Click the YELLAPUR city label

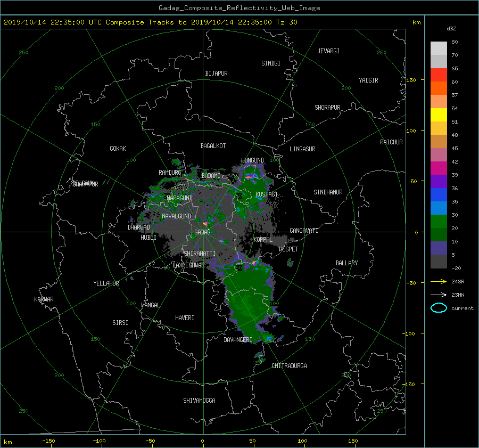coord(106,283)
